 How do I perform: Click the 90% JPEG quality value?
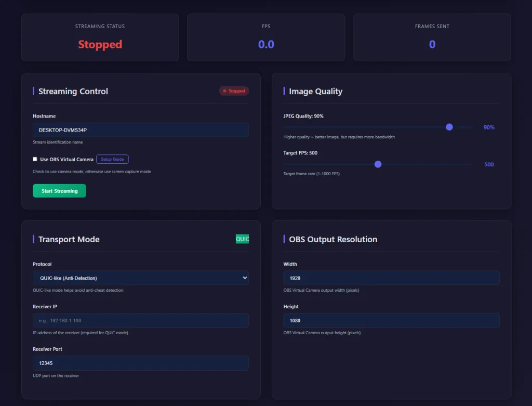click(x=488, y=127)
